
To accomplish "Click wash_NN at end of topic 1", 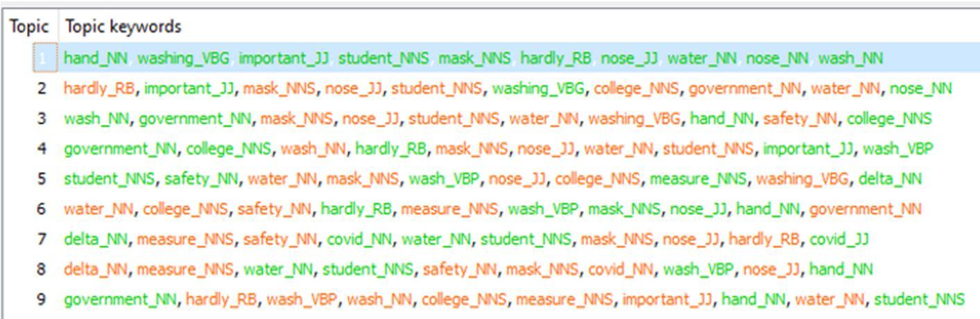I will click(850, 58).
